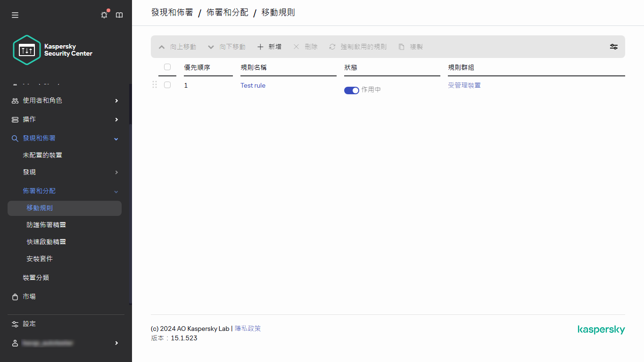Navigate to 佈署和分配 via breadcrumb
The image size is (644, 362).
pyautogui.click(x=227, y=12)
